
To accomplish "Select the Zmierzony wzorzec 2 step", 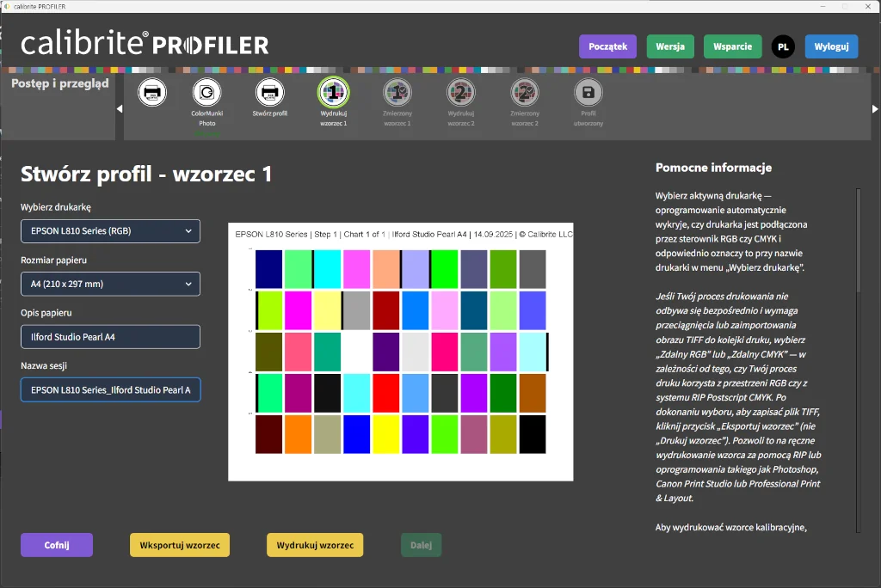I will [x=525, y=93].
